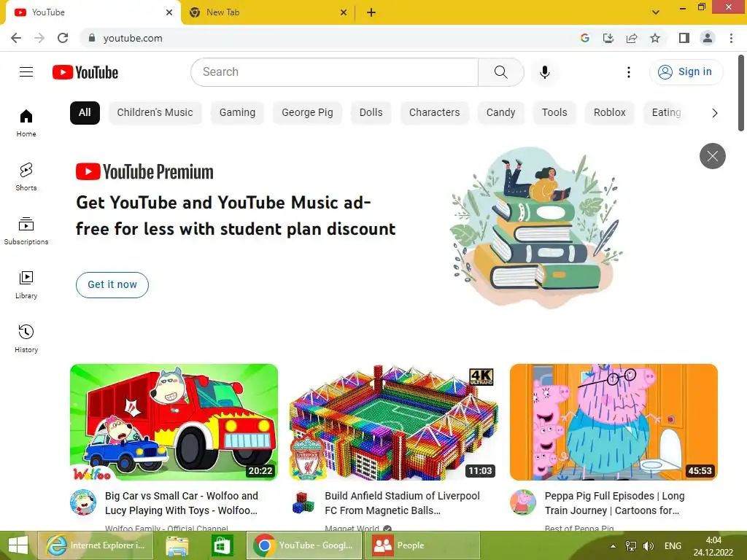Open Shorts from the sidebar

coord(26,176)
